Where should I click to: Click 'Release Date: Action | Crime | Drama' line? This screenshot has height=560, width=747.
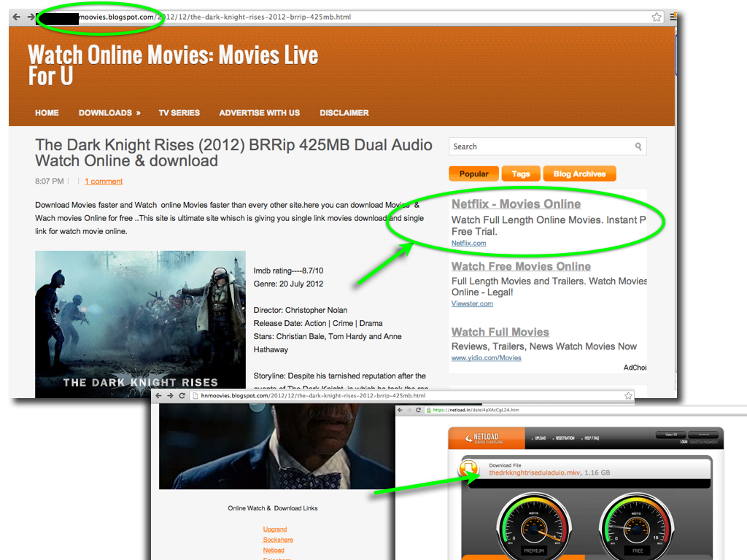click(318, 323)
